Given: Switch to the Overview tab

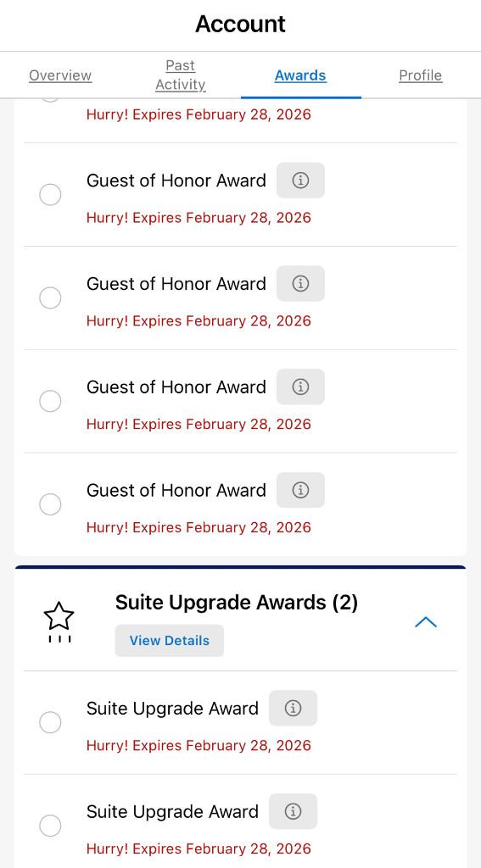Looking at the screenshot, I should [x=60, y=75].
